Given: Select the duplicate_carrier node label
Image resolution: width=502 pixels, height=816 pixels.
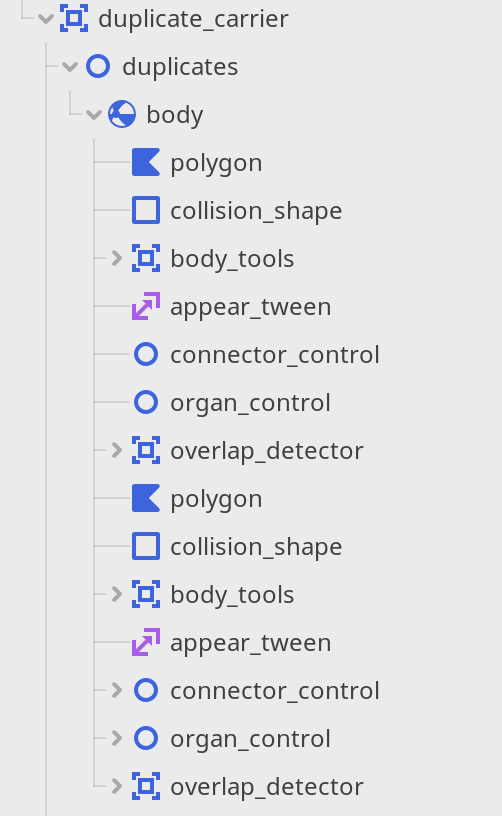Looking at the screenshot, I should click(193, 20).
